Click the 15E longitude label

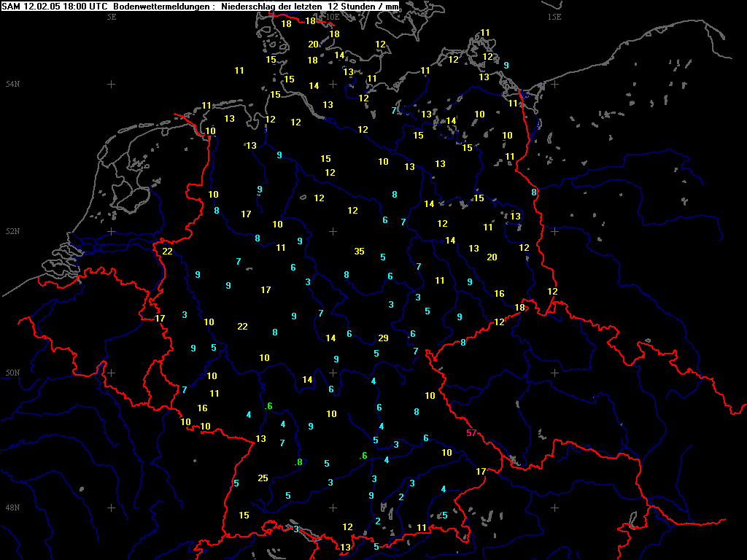[x=554, y=16]
